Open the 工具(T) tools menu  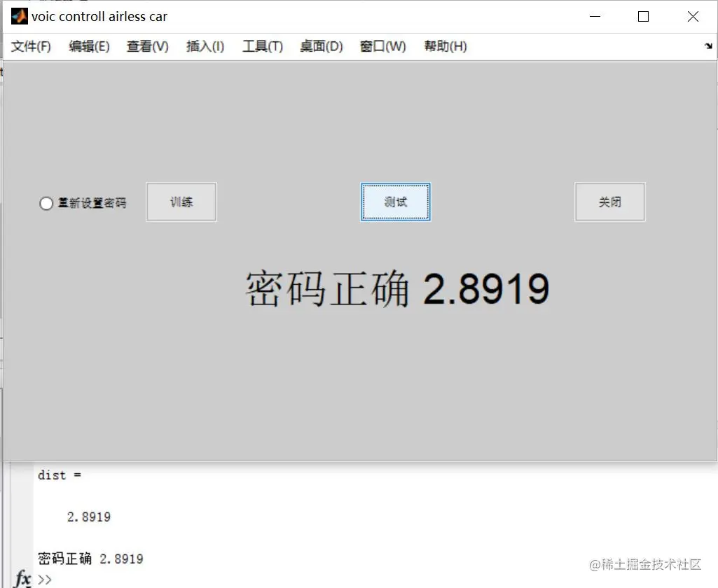pos(262,46)
